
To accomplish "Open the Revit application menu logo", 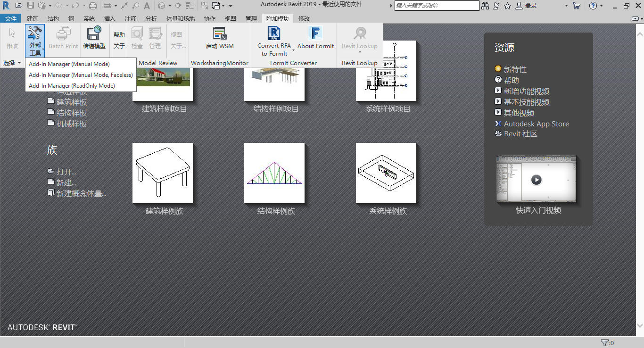I will (x=6, y=6).
